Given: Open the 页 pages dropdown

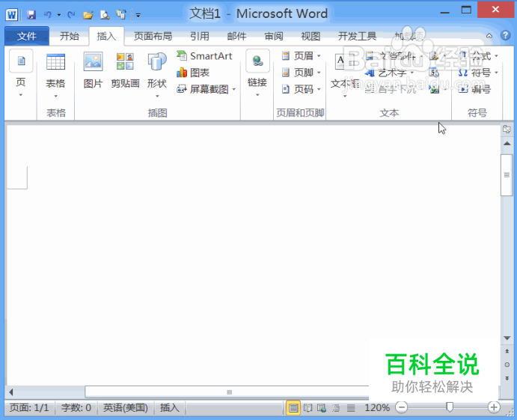Looking at the screenshot, I should (21, 74).
